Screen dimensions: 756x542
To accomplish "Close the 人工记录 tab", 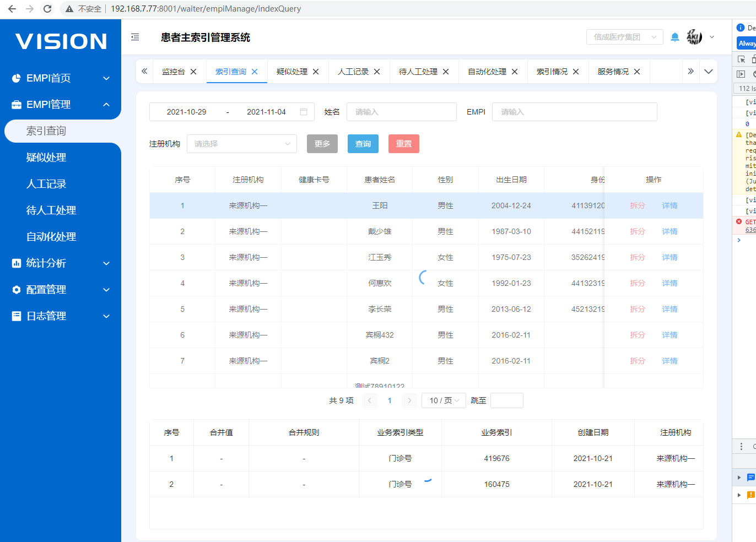I will (x=377, y=72).
